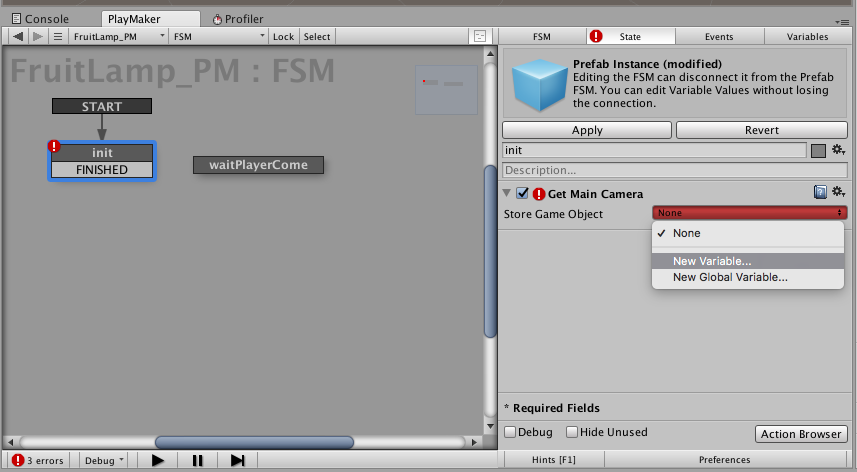This screenshot has height=472, width=857.
Task: Click the state color swatch
Action: coord(818,151)
